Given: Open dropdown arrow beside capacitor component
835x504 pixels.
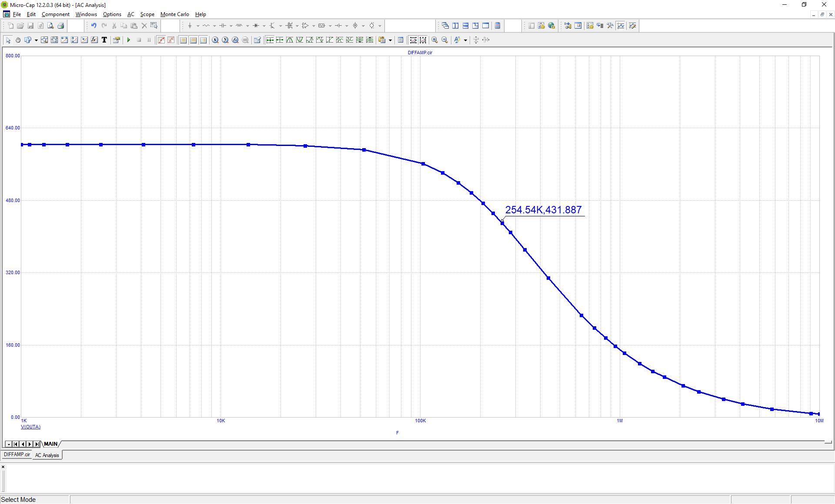Looking at the screenshot, I should tap(231, 26).
